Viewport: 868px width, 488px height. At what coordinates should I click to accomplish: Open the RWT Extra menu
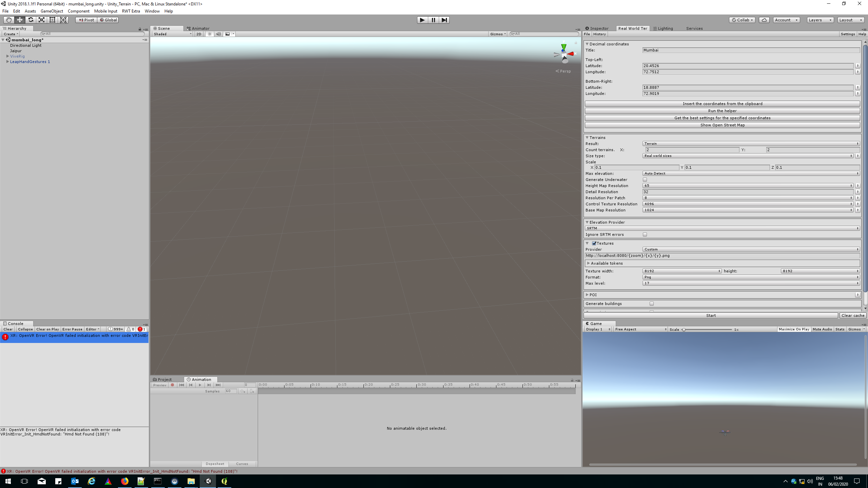131,11
